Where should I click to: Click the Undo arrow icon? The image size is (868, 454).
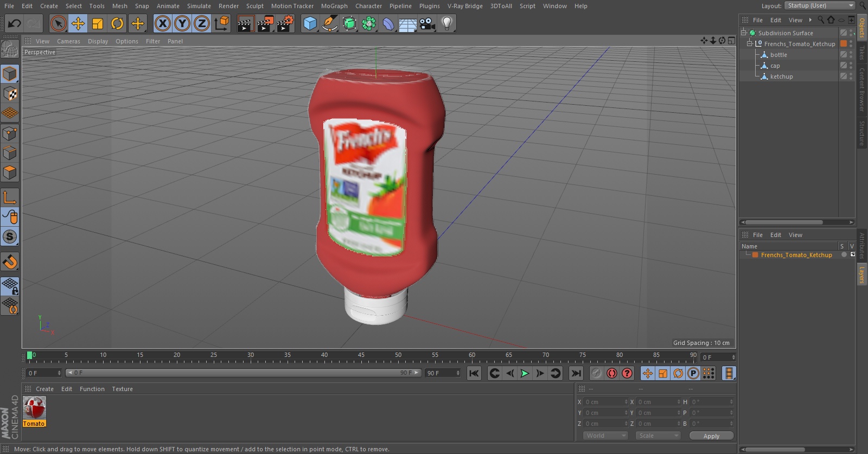tap(15, 23)
